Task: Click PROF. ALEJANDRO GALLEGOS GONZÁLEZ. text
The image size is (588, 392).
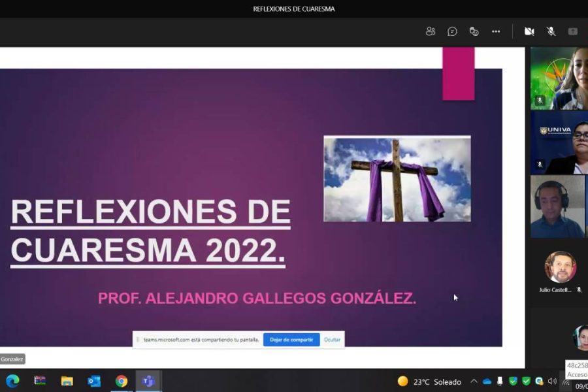Action: point(257,299)
